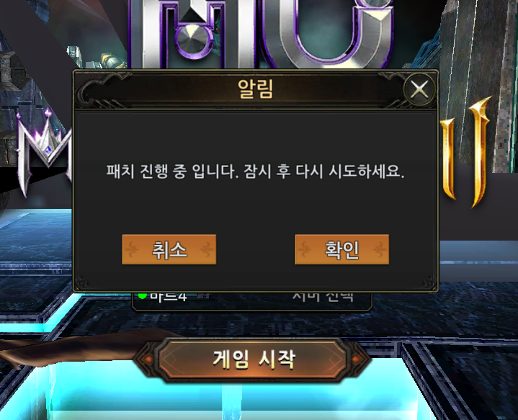Select the 마드4 server entry
Screen dimensions: 518x420
[x=169, y=297]
